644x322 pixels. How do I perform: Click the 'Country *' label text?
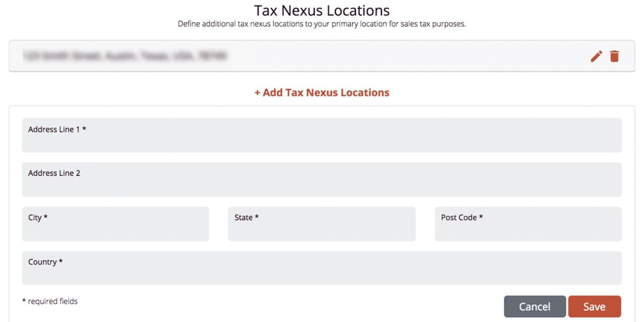[x=46, y=262]
